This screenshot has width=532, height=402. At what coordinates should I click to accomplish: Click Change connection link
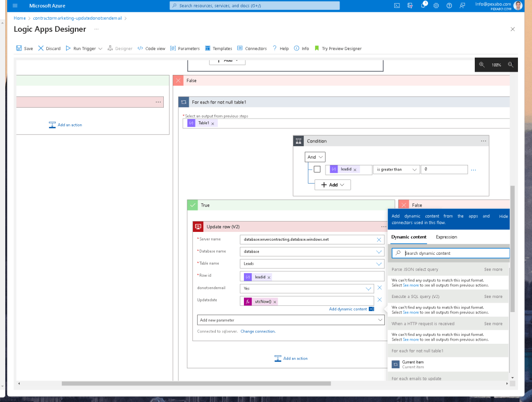(258, 331)
